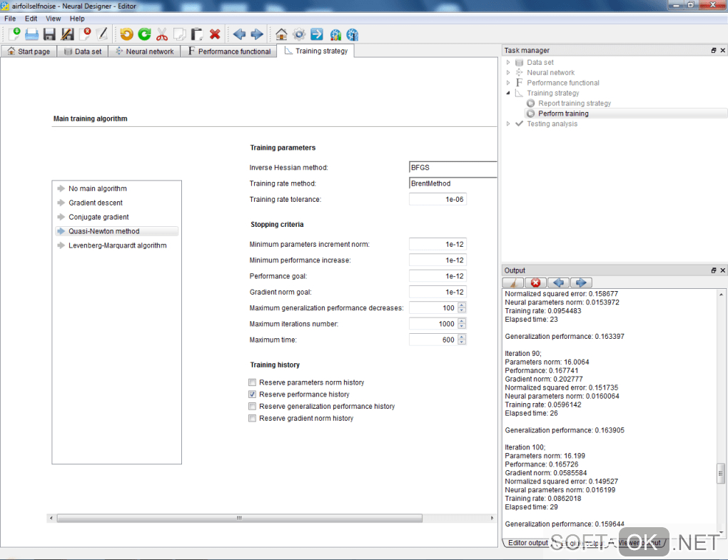This screenshot has height=560, width=728.
Task: Increase Maximum iterations number spinner
Action: click(x=462, y=321)
